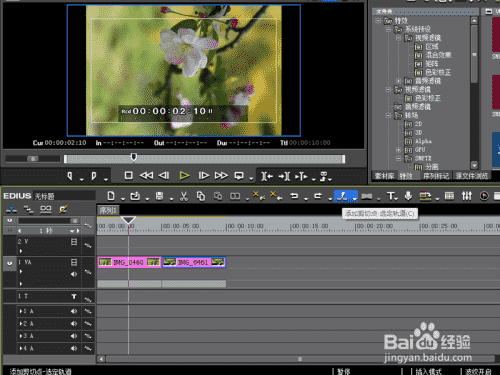Jump to next edit point

pyautogui.click(x=284, y=176)
